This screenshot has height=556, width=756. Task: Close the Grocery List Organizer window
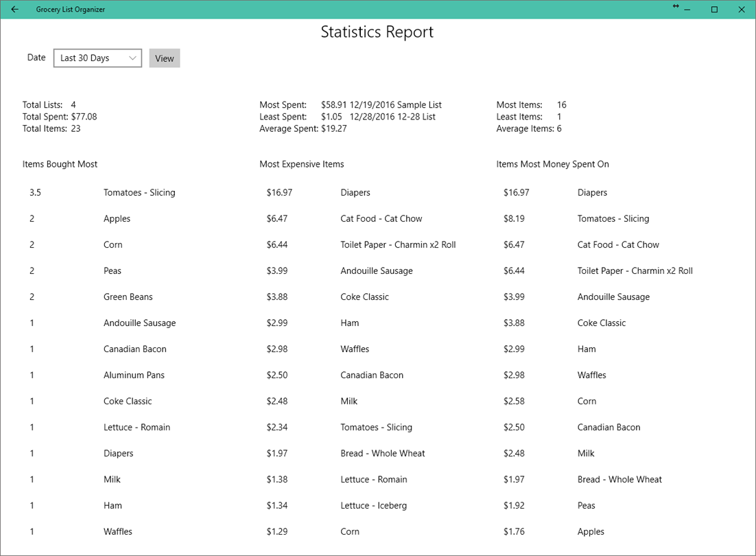coord(742,10)
